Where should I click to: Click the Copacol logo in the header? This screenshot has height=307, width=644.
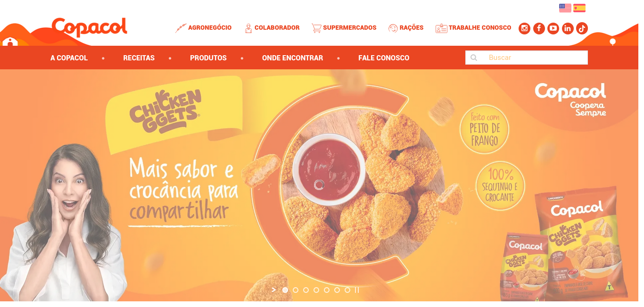[90, 27]
